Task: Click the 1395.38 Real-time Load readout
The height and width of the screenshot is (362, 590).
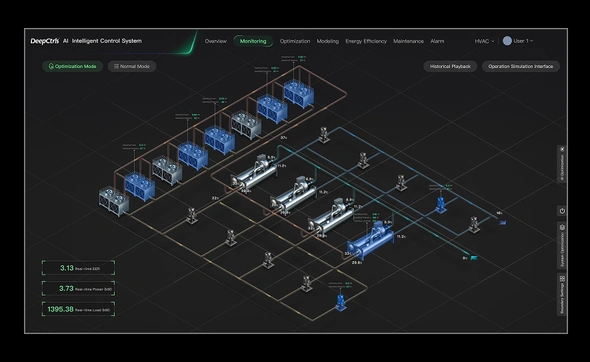Action: point(78,309)
